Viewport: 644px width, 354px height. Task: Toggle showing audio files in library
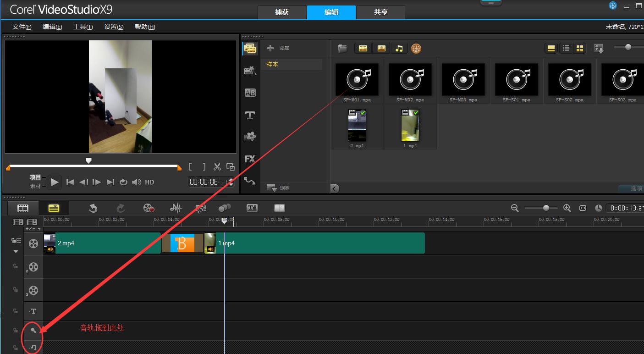tap(399, 48)
